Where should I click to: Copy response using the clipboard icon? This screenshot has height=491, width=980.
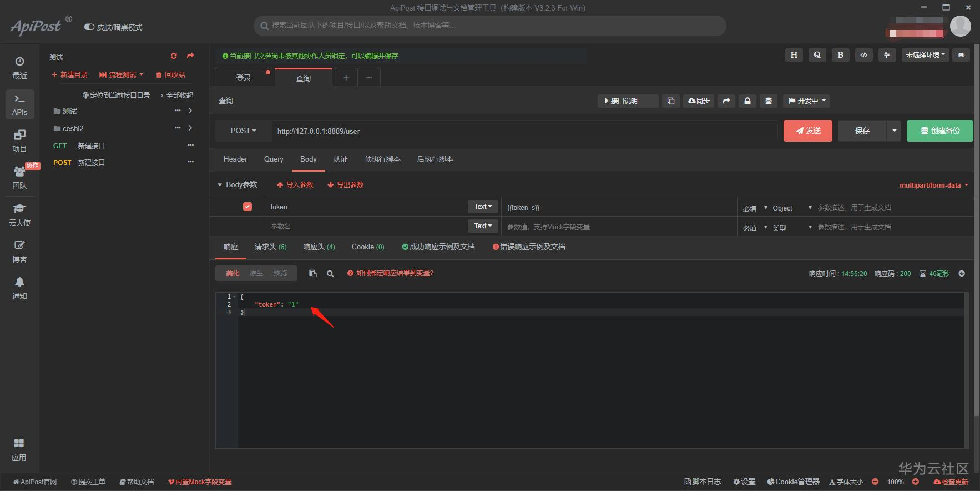tap(313, 273)
